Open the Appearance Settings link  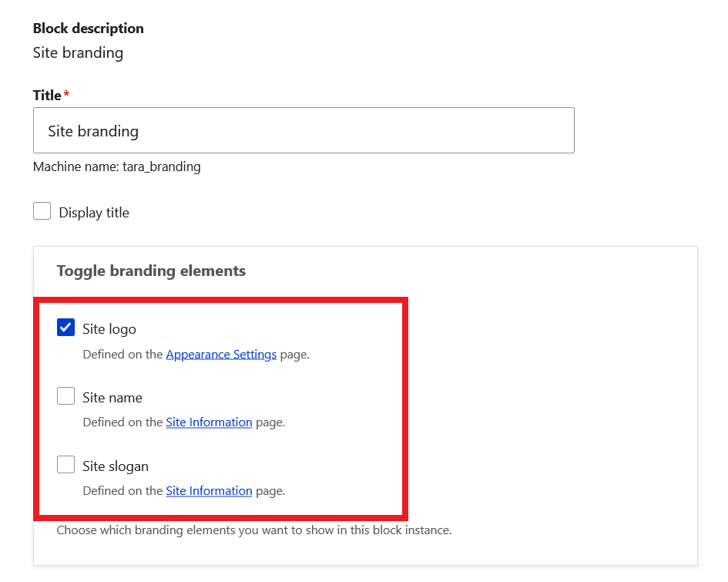pyautogui.click(x=221, y=355)
